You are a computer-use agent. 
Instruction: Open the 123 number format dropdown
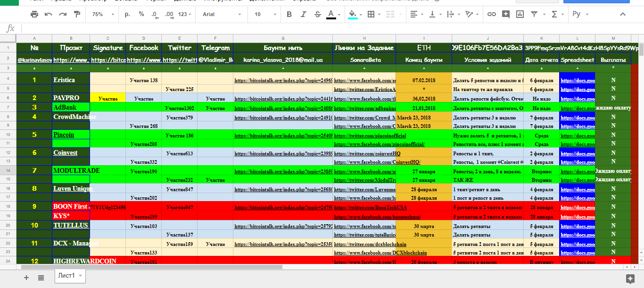[x=186, y=14]
